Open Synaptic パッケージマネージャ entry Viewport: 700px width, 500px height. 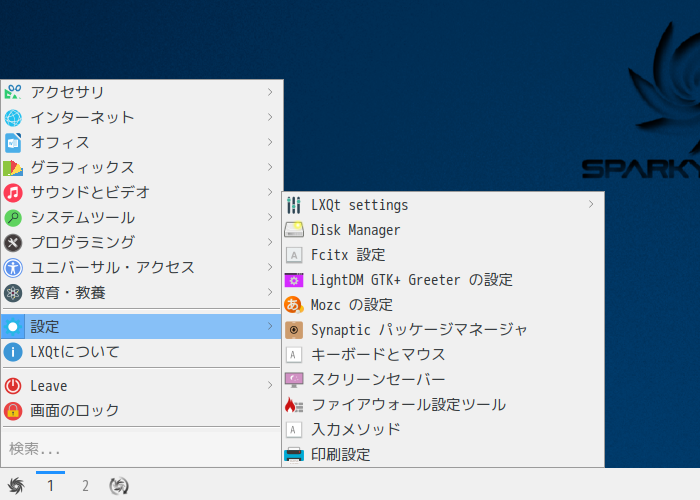point(443,330)
